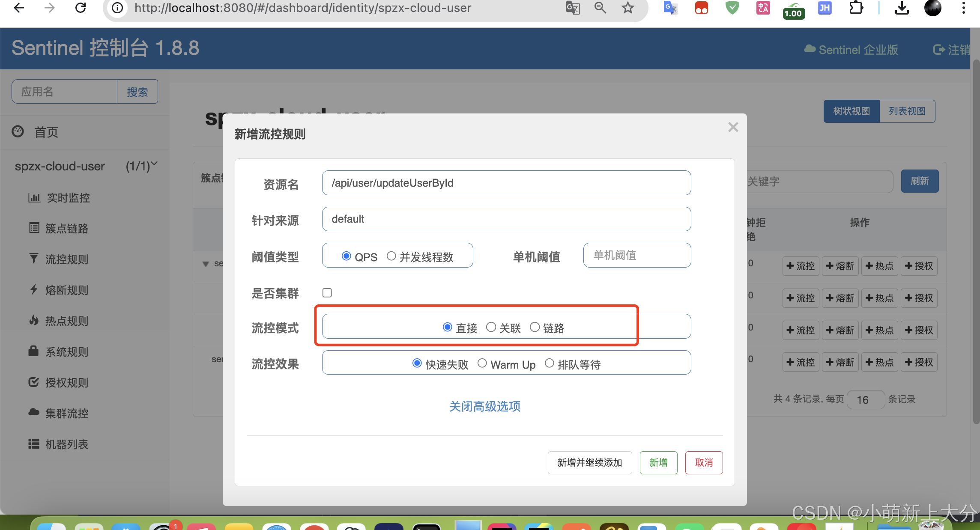
Task: Click the green 新增 button
Action: point(658,463)
